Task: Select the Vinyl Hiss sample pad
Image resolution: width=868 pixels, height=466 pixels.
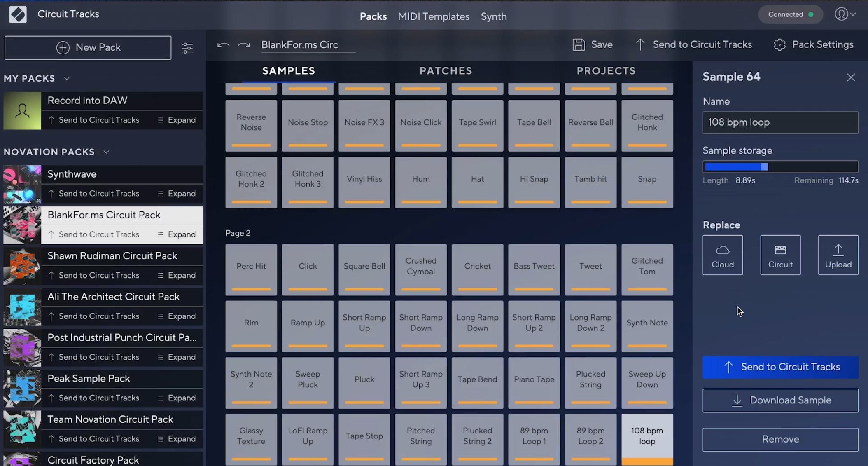Action: point(364,182)
